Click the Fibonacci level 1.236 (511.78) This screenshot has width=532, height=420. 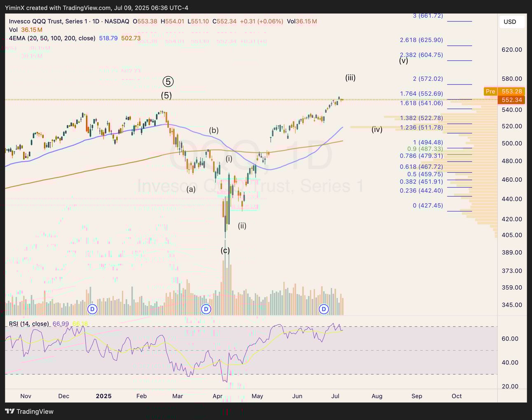click(421, 127)
